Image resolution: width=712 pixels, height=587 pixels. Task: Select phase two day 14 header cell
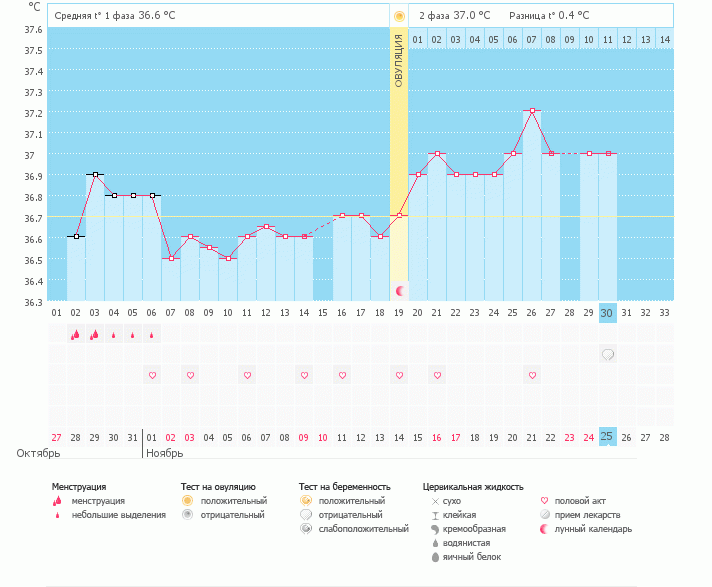[664, 39]
